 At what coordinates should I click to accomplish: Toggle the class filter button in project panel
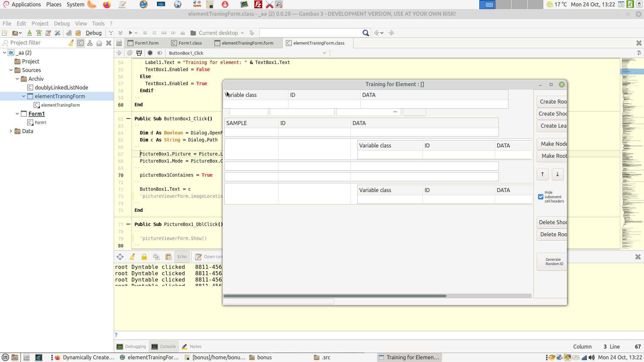tap(80, 43)
